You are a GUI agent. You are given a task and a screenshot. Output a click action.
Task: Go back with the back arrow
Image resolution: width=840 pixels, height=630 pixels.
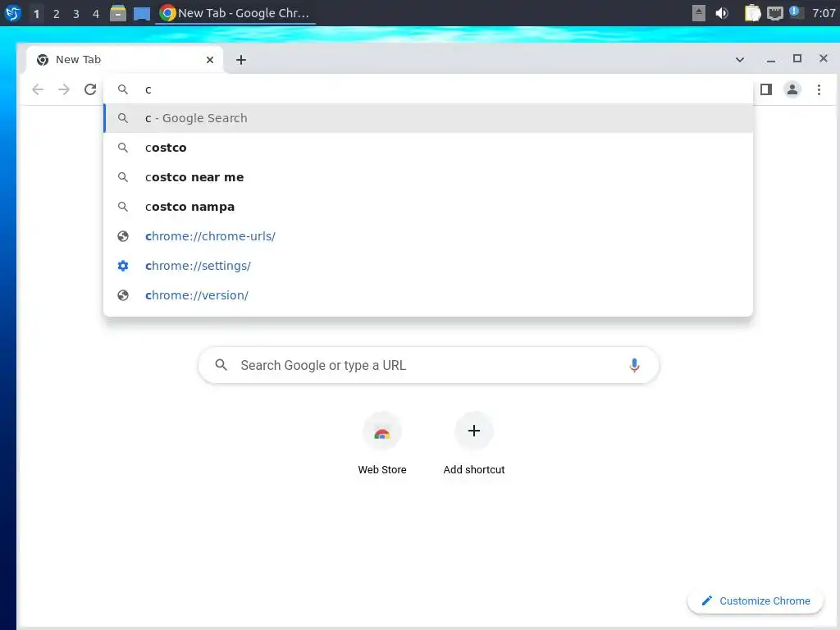click(38, 89)
